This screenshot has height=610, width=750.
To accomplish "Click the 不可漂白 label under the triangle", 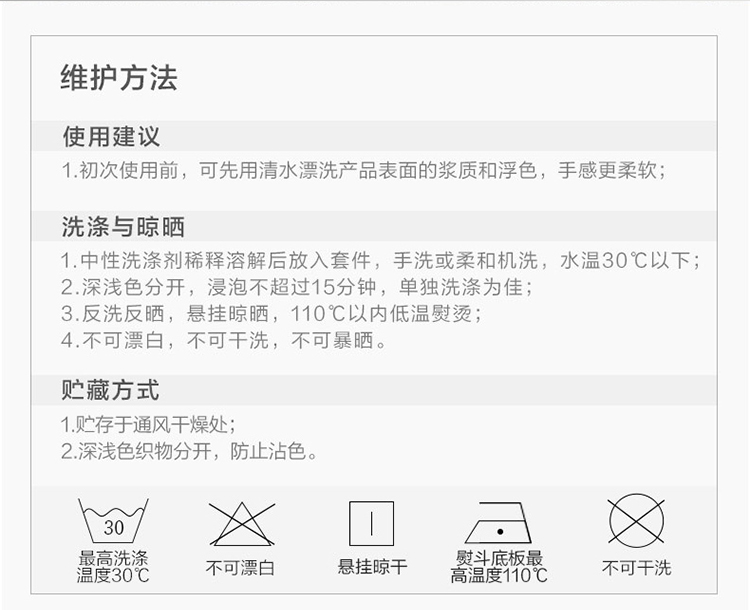I will point(241,568).
